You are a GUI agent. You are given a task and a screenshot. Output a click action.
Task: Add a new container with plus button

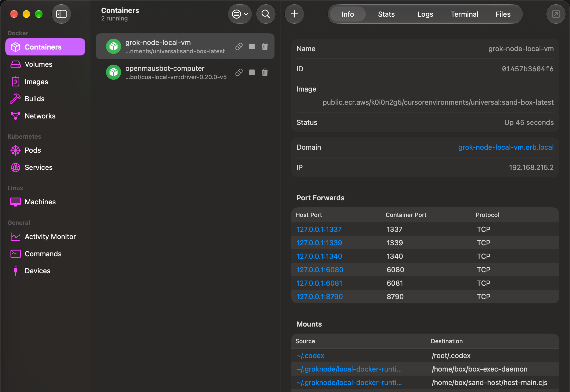point(294,14)
